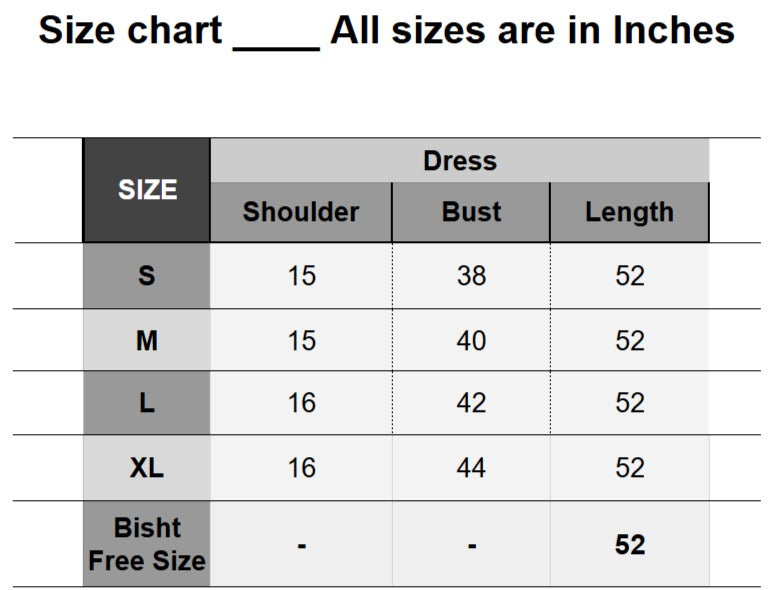
Task: Click the length value in the M row
Action: 630,340
